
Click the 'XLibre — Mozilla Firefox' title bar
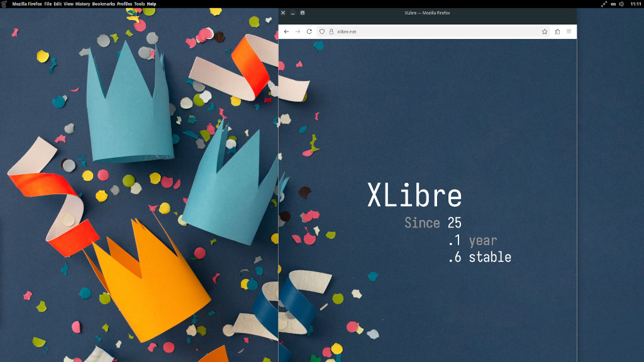click(x=427, y=13)
